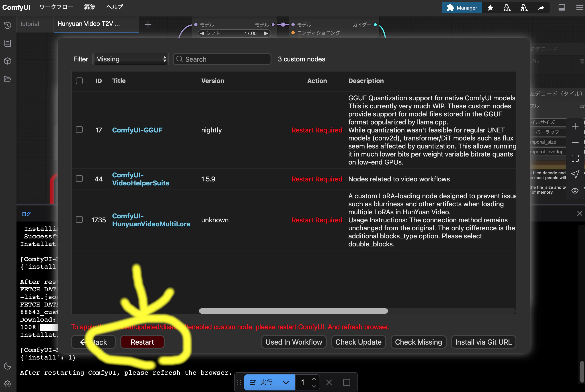Viewport: 585px width, 392px height.
Task: Open settings gear icon in sidebar
Action: [8, 384]
